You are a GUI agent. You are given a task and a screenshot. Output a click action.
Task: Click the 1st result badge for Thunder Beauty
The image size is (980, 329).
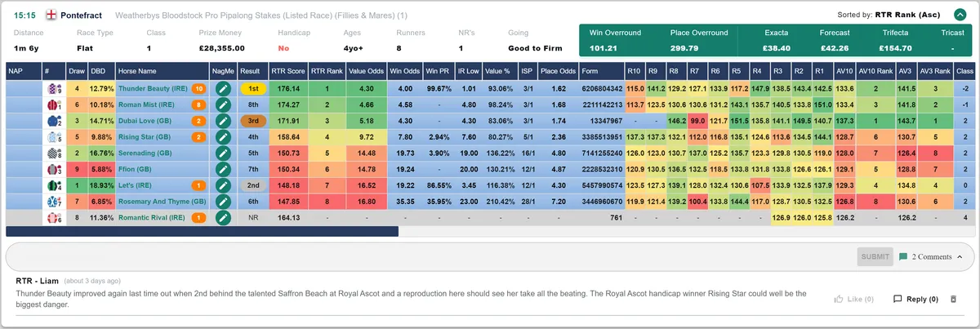[x=253, y=88]
